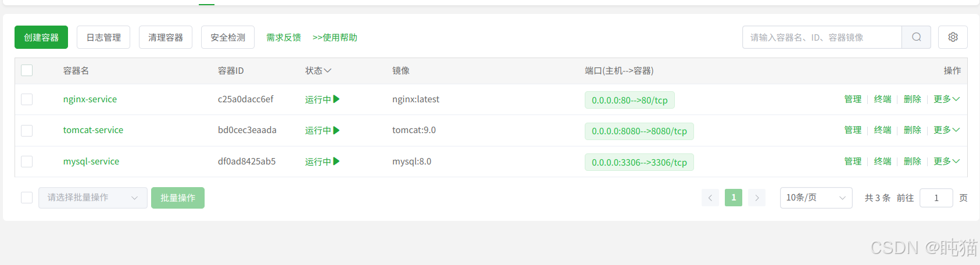
Task: Click 删除 for tomcat-service
Action: coord(912,130)
